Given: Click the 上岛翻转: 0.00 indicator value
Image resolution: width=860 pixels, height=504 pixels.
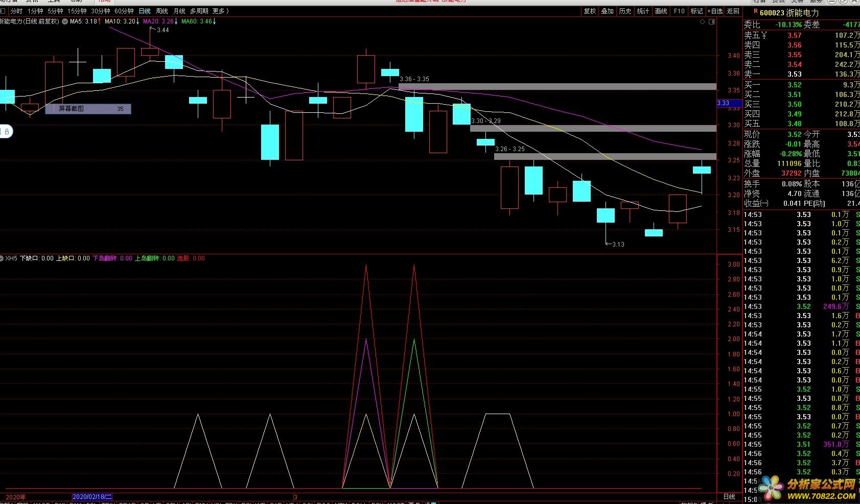Looking at the screenshot, I should pos(154,258).
